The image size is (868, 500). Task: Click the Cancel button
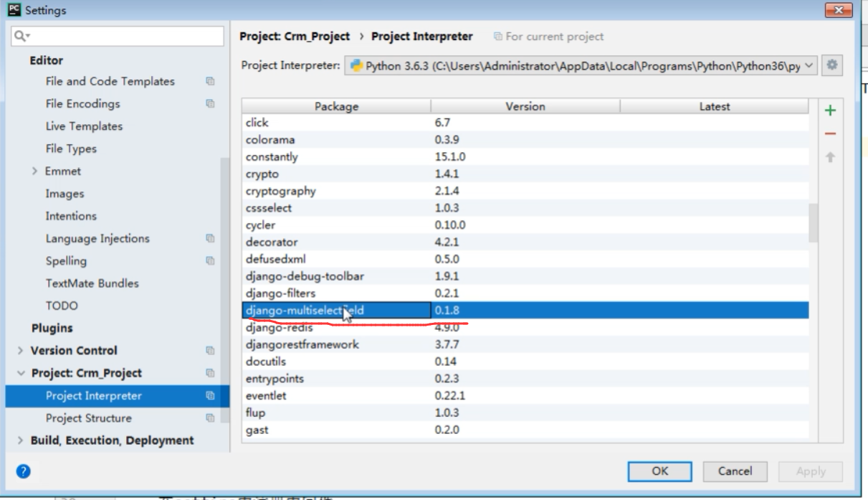(x=735, y=471)
